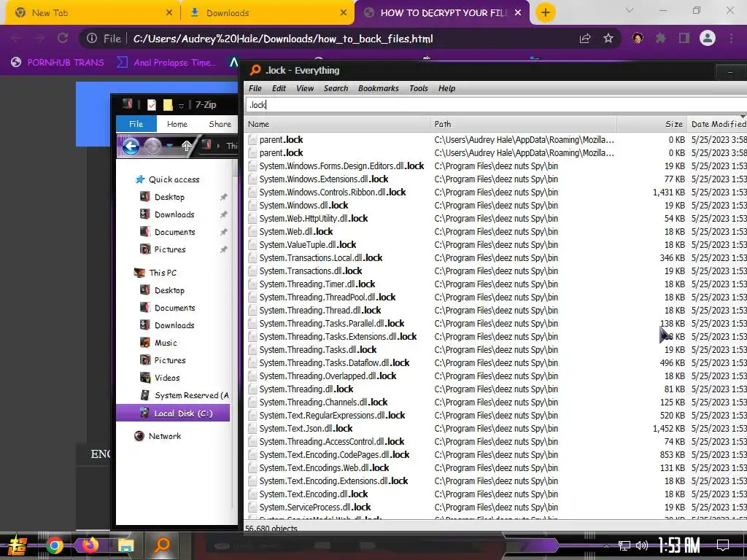
Task: Select System.Windows.Extensions.dll.lock result
Action: click(323, 179)
